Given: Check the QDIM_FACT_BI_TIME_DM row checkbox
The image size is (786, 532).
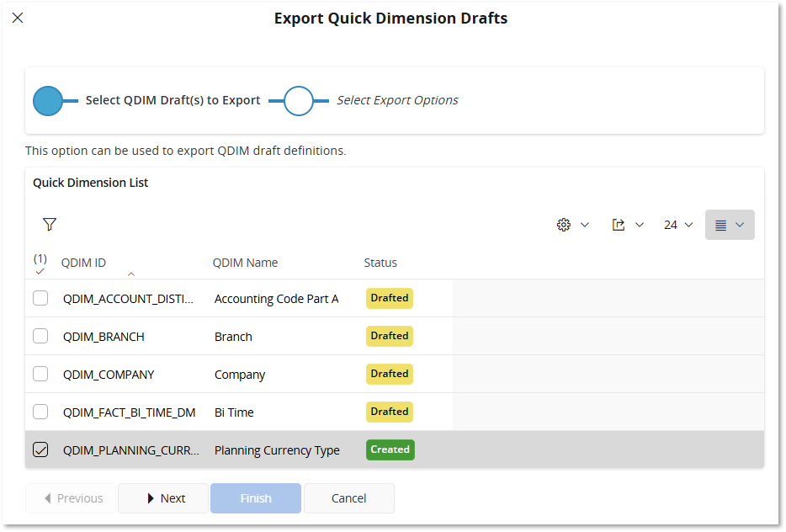Looking at the screenshot, I should (x=40, y=412).
